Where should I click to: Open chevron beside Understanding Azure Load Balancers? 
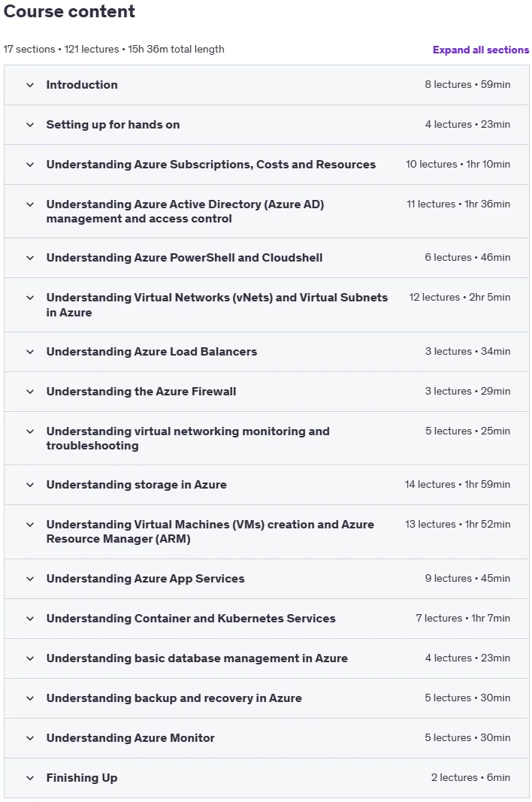pyautogui.click(x=30, y=352)
